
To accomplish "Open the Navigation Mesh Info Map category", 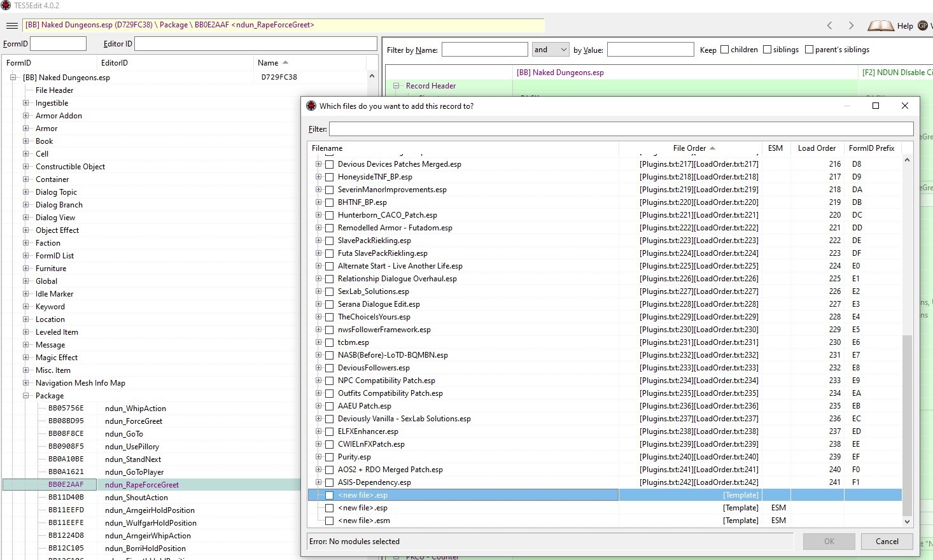I will click(x=80, y=383).
